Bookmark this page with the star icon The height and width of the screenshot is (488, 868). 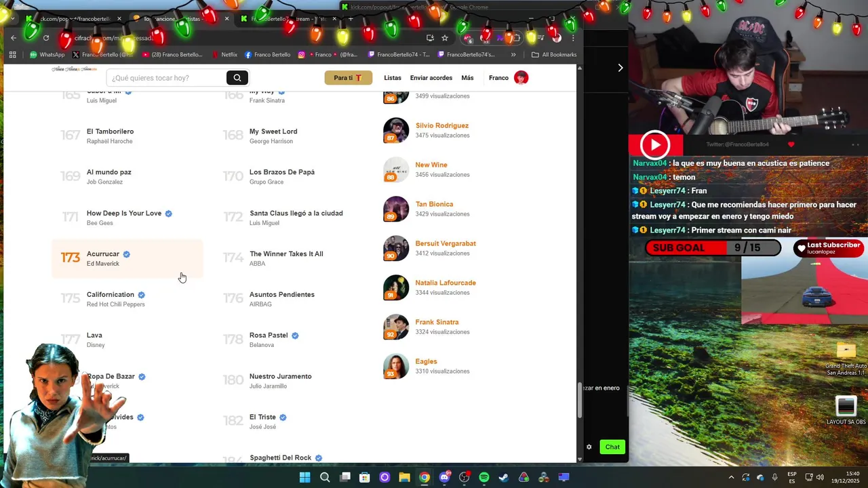pos(445,38)
